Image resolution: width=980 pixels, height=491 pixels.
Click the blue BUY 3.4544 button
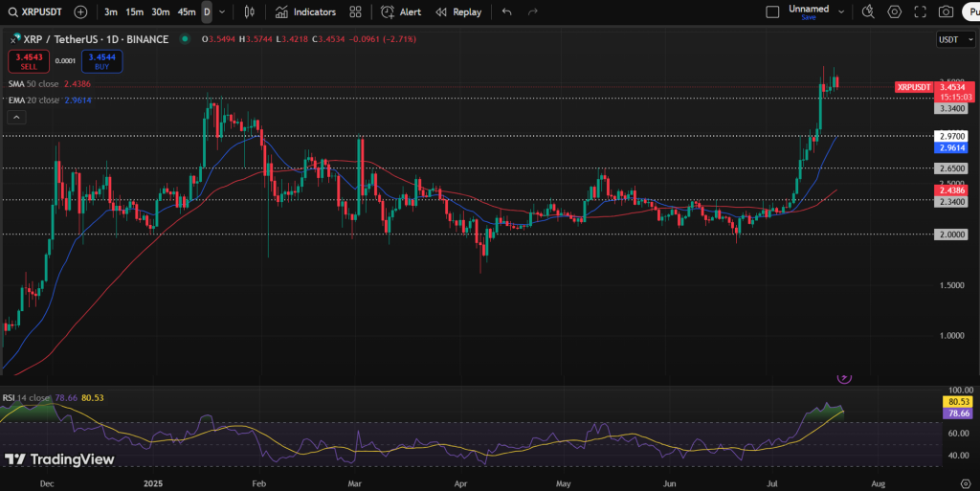click(x=101, y=61)
